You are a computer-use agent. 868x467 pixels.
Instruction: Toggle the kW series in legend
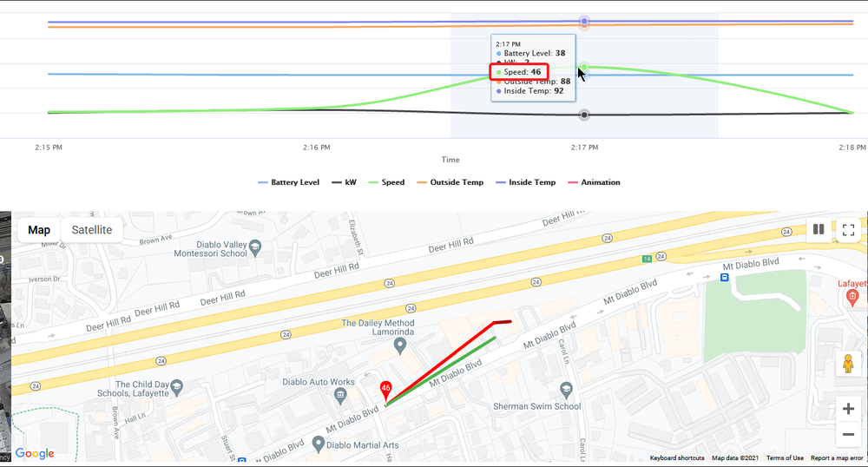[x=344, y=182]
